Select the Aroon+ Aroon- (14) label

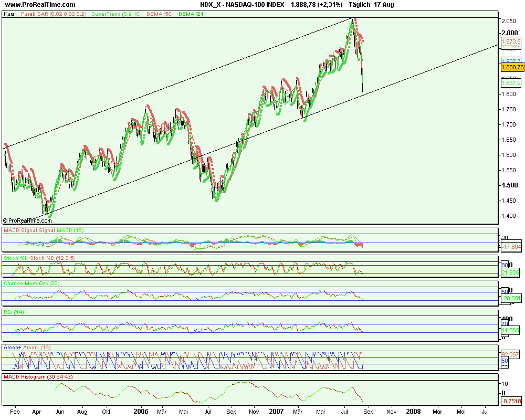point(27,348)
